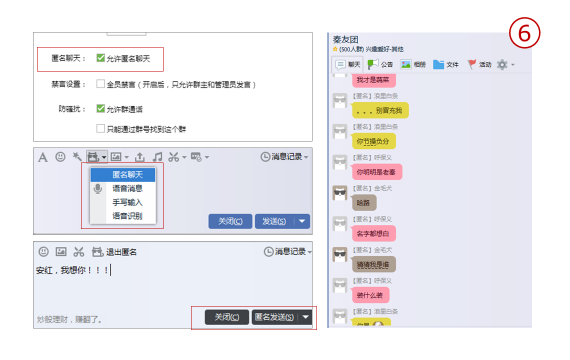Expand dropdown arrow next to anonymous chat icon
Viewport: 570px width, 360px height.
click(x=104, y=157)
